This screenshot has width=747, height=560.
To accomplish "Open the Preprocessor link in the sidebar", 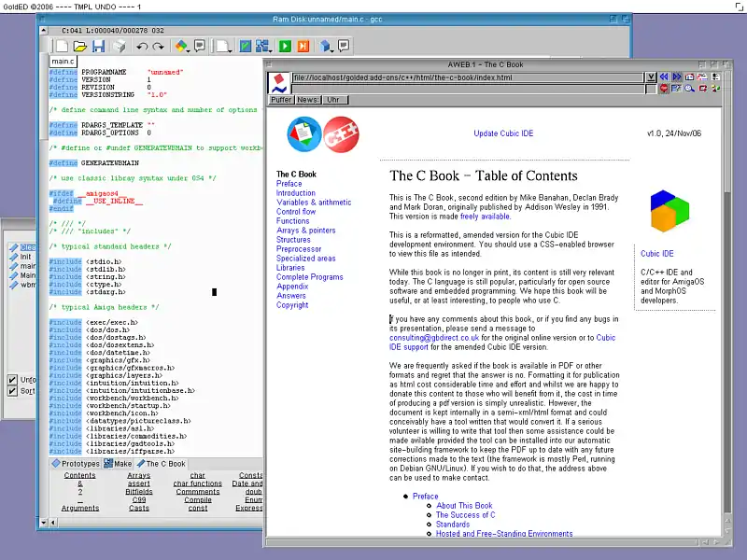I will click(x=299, y=249).
